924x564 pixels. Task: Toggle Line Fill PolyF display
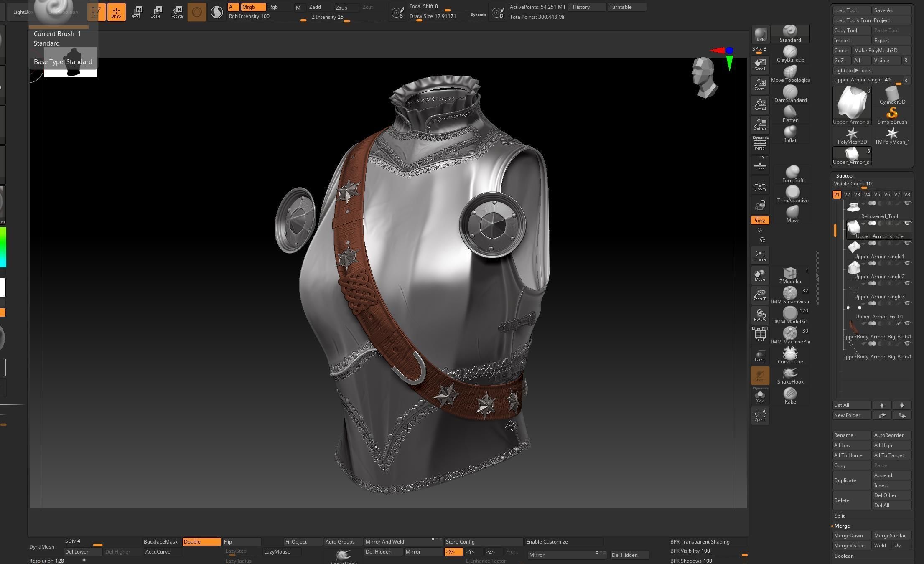pos(760,335)
